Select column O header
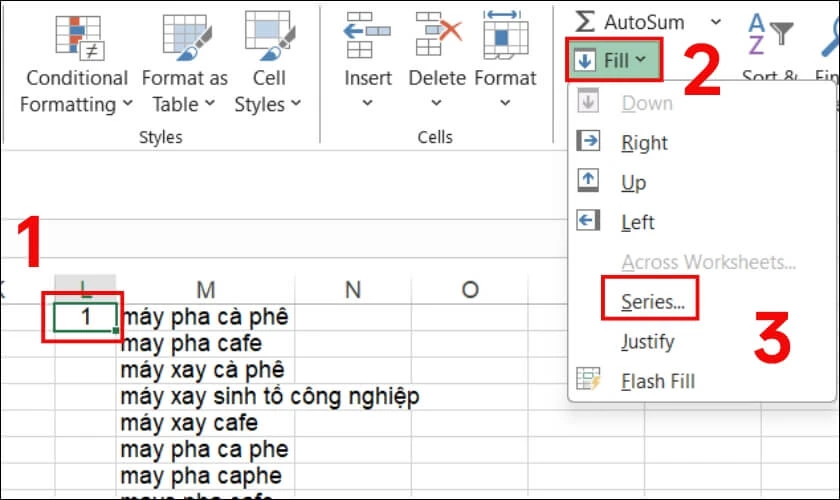Image resolution: width=840 pixels, height=500 pixels. (x=470, y=289)
